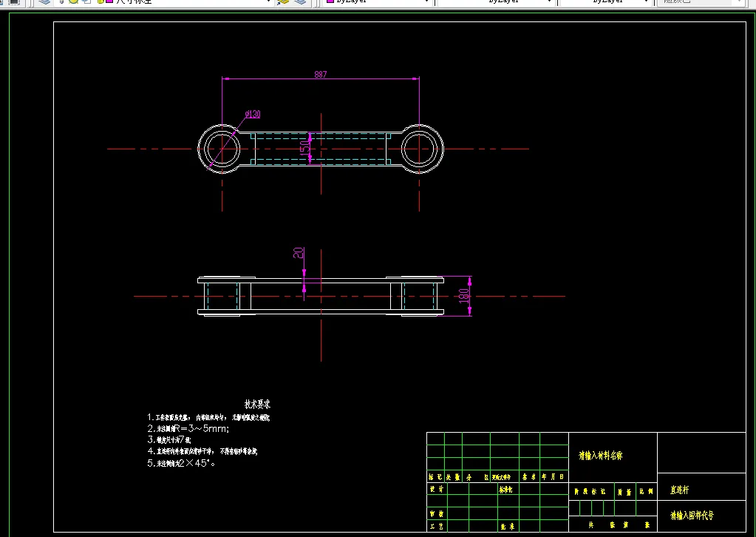Click the 批准 label in title block
The image size is (756, 537).
pos(507,527)
